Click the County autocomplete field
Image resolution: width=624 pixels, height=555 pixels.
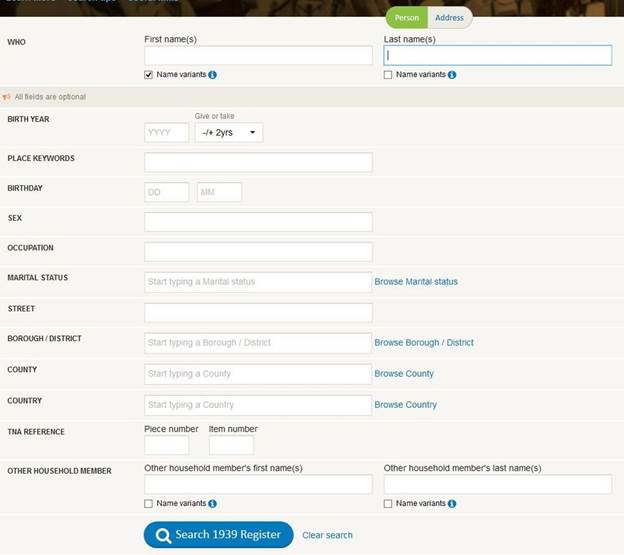point(258,374)
